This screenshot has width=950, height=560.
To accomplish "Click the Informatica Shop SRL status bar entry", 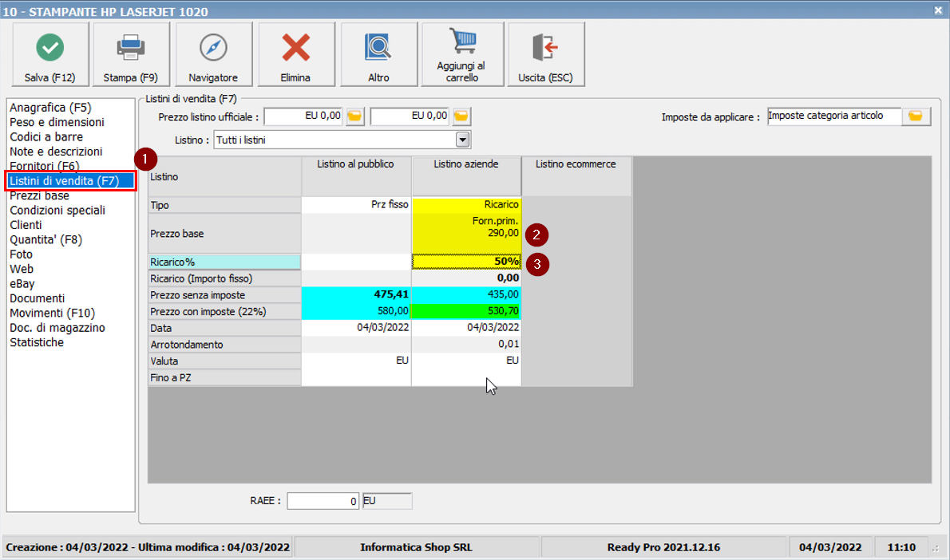I will [416, 547].
